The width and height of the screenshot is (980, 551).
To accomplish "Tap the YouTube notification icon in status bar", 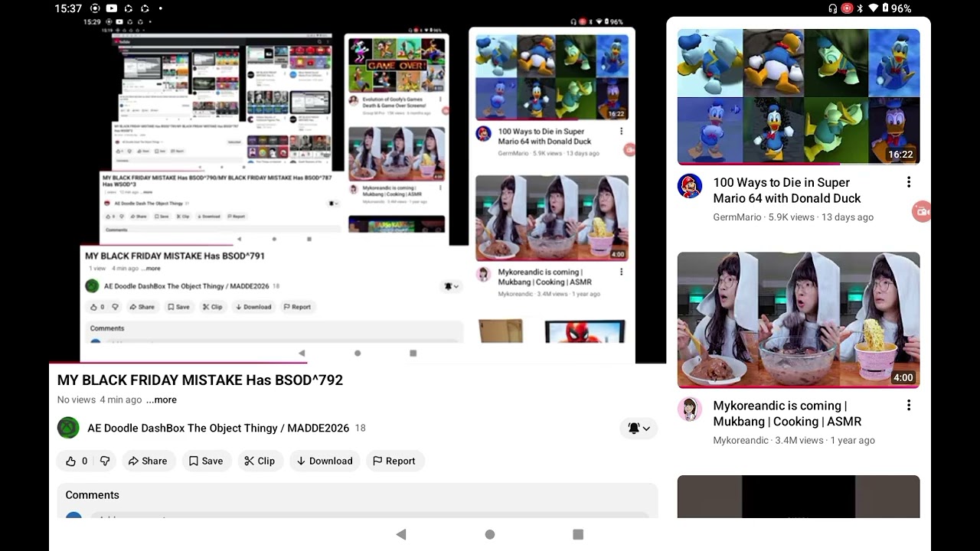I will click(x=112, y=8).
